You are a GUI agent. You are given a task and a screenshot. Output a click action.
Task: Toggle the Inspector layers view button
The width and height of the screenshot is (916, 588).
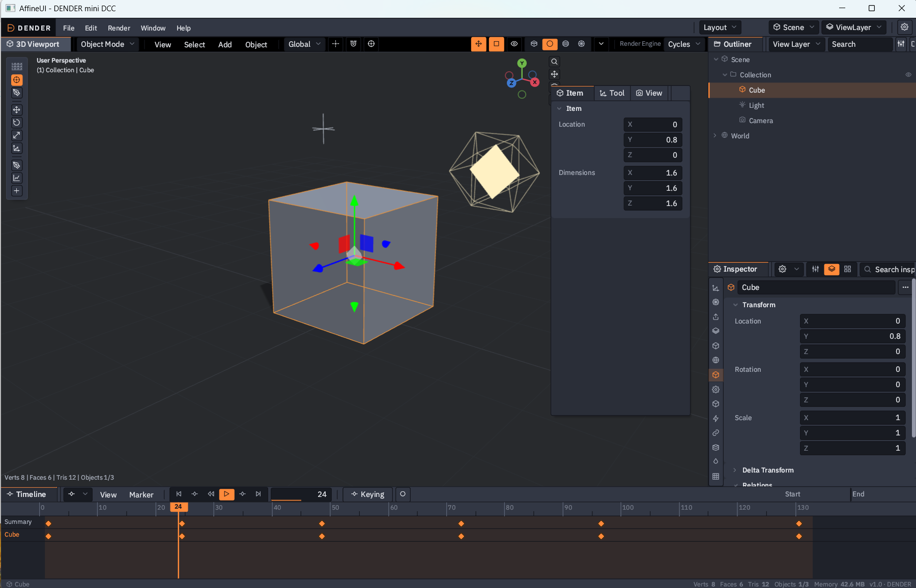832,269
